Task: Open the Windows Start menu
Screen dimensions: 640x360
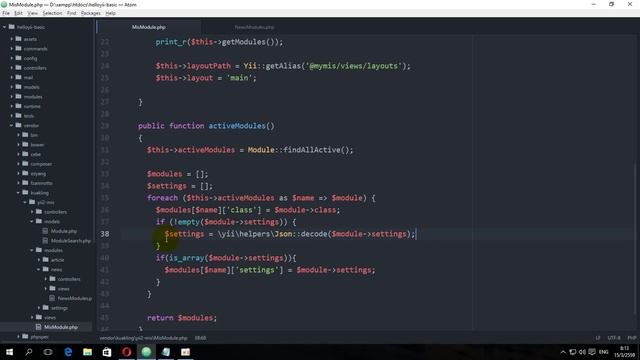Action: [9, 352]
